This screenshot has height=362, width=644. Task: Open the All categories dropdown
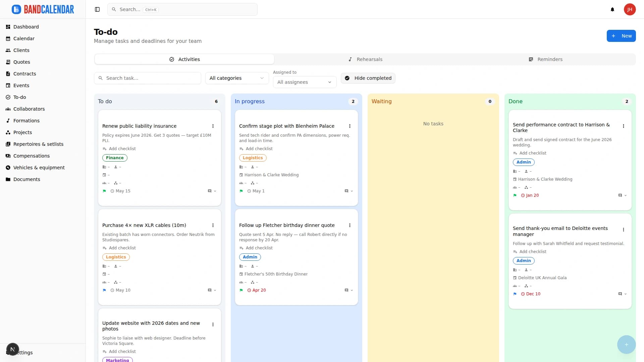pos(237,78)
